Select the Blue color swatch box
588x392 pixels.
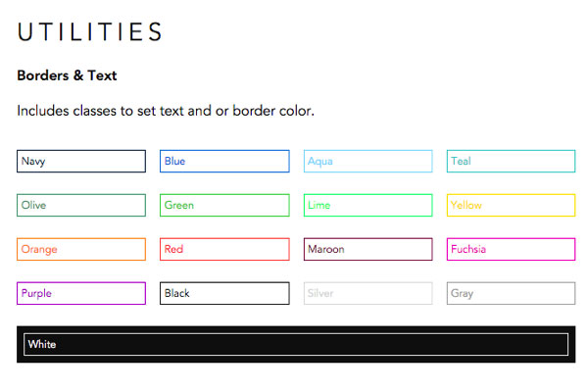(224, 162)
